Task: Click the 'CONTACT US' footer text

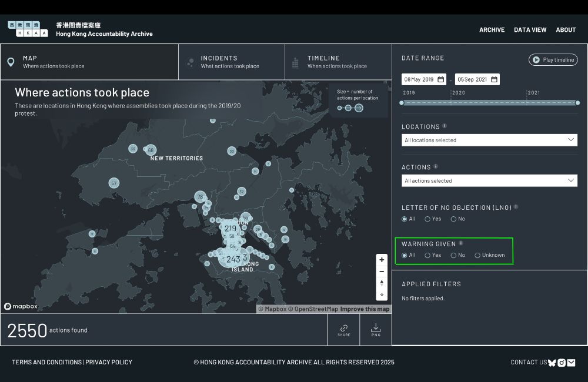Action: (529, 362)
